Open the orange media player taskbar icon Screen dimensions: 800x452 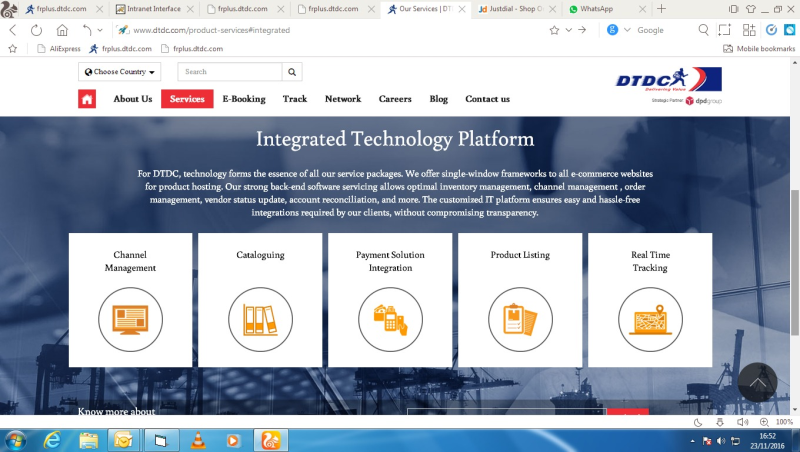232,440
